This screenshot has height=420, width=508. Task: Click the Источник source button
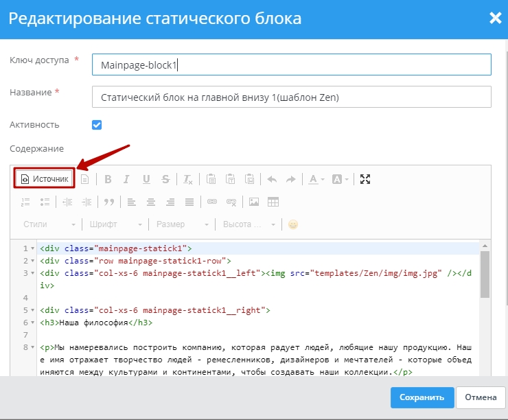[x=45, y=179]
